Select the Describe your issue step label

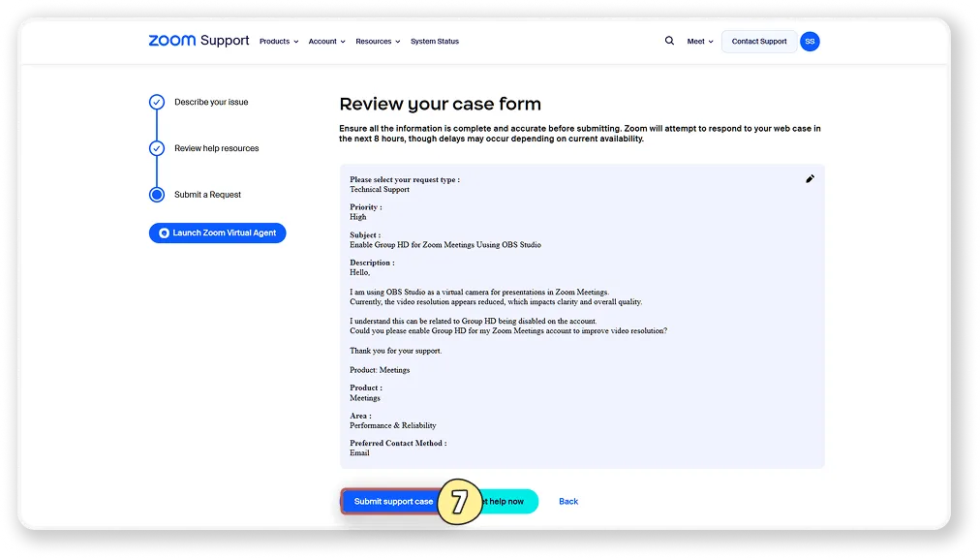[211, 102]
